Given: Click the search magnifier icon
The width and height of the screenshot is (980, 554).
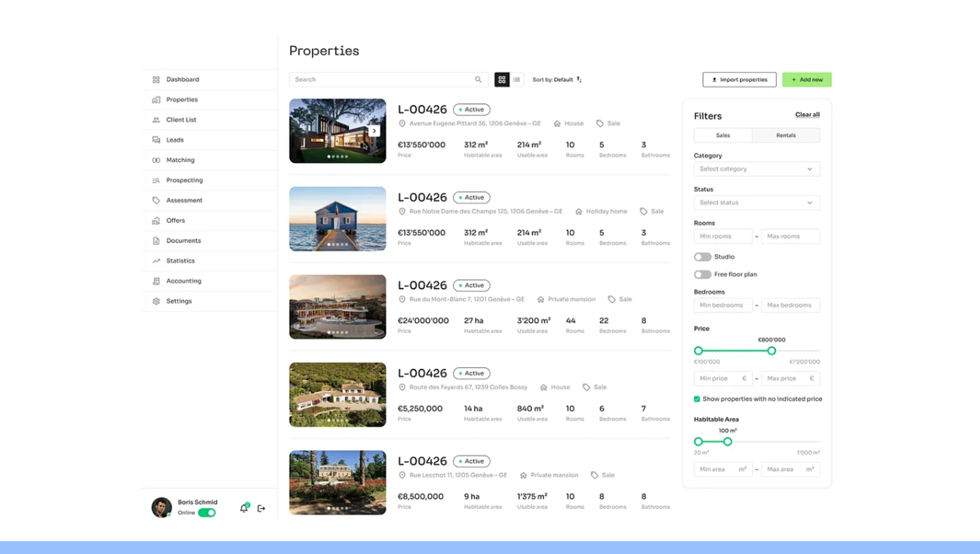Looking at the screenshot, I should [478, 80].
